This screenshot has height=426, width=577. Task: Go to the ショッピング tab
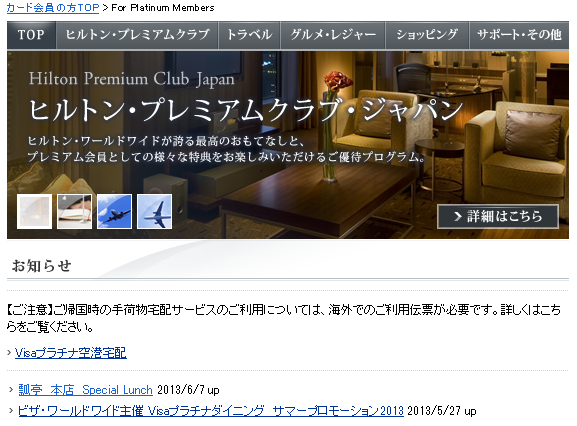(427, 35)
